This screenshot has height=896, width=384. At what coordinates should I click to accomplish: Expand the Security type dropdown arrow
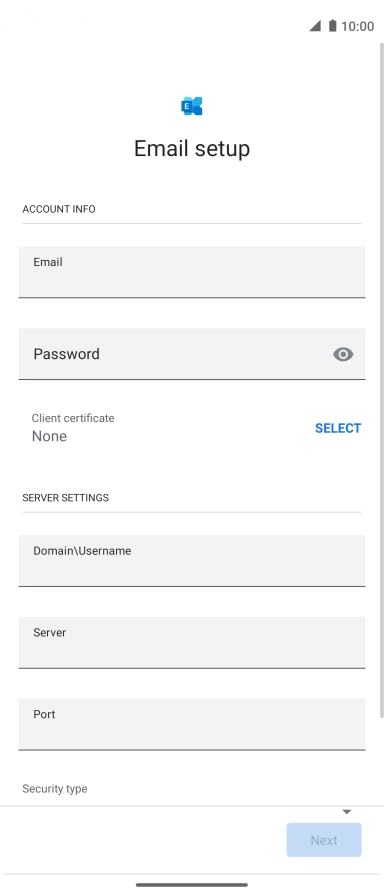click(346, 812)
